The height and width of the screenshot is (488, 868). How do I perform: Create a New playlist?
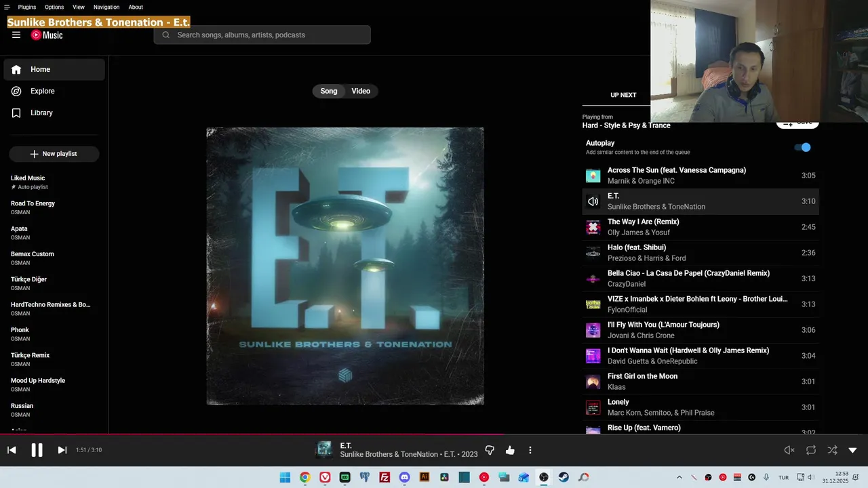pos(54,154)
